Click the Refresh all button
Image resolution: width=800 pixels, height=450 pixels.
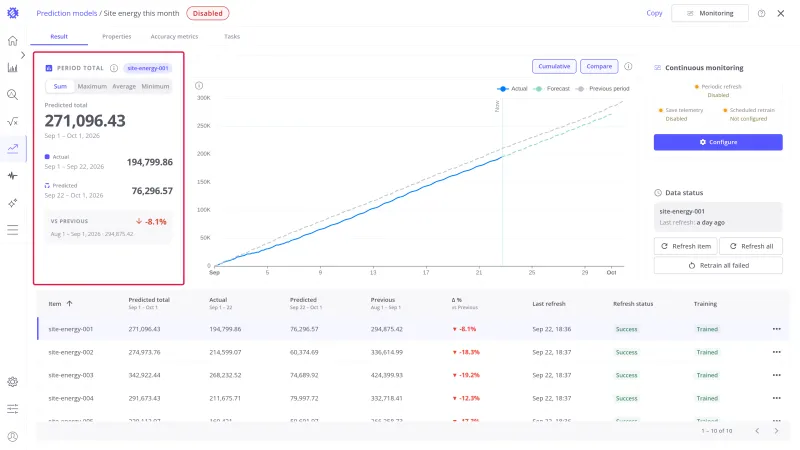click(751, 246)
